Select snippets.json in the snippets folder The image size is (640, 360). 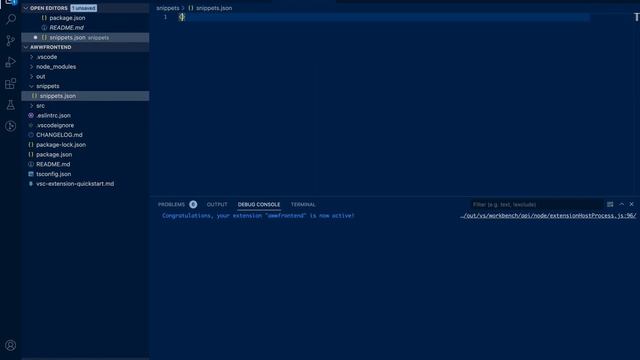click(x=85, y=96)
